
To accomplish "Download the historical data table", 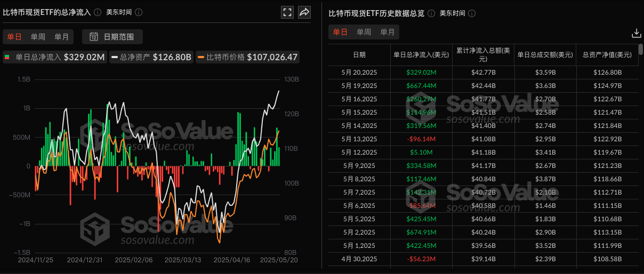I will click(x=636, y=33).
